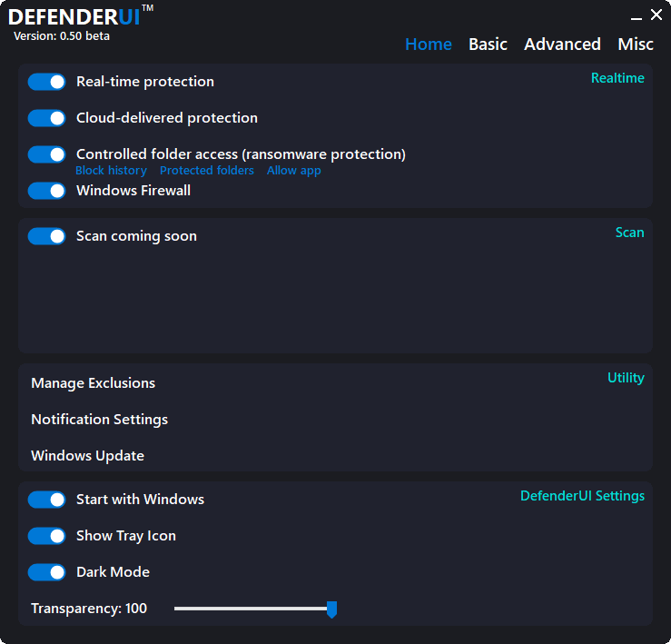Open Manage Exclusions
This screenshot has height=644, width=671.
pyautogui.click(x=93, y=382)
